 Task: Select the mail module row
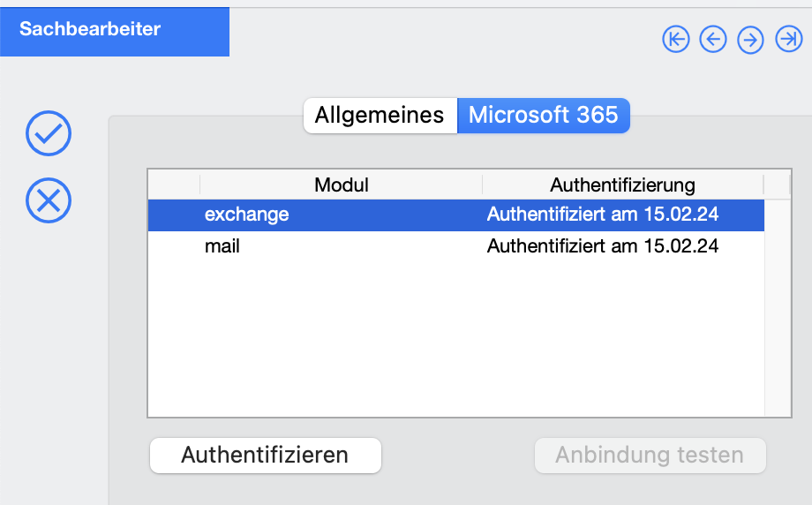pos(456,246)
